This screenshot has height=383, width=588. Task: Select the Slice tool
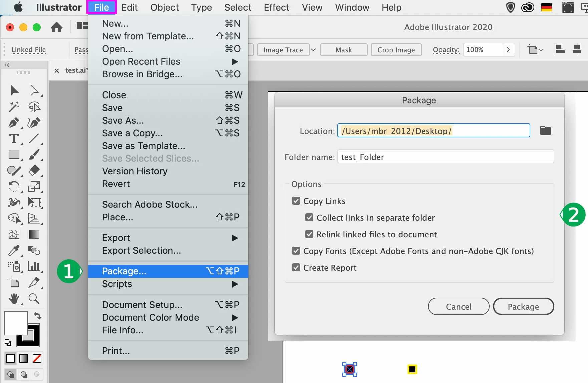(x=34, y=282)
